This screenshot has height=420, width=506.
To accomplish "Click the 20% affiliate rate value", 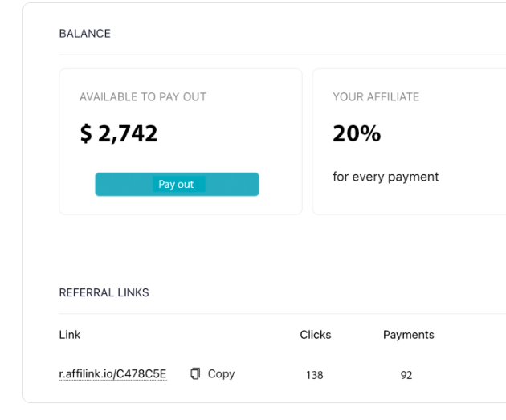I will tap(357, 134).
